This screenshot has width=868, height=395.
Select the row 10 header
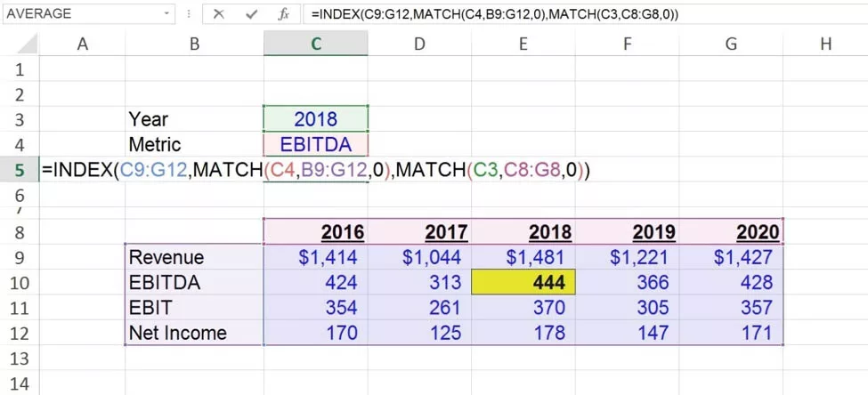point(20,283)
